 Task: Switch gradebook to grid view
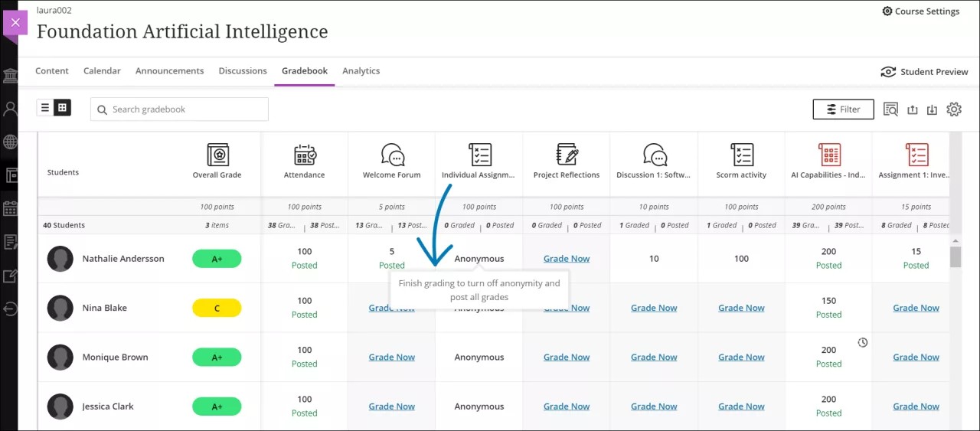62,108
